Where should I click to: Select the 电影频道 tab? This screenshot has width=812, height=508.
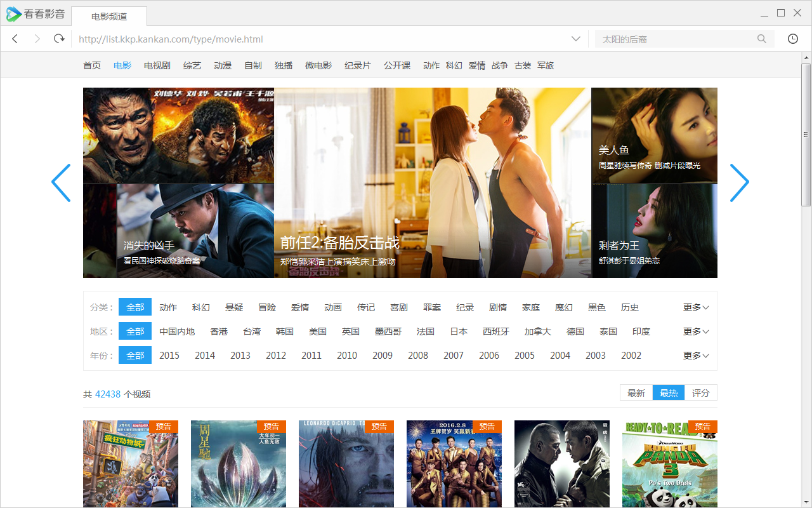(109, 17)
